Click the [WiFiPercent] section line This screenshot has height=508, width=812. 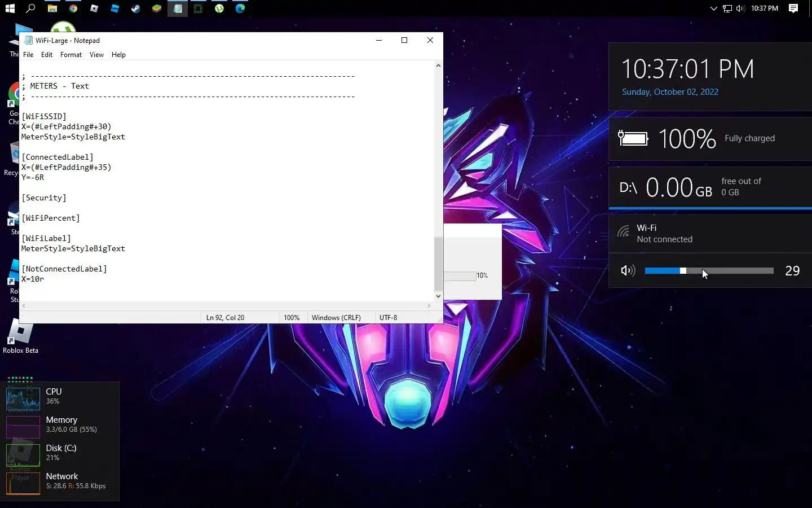[x=51, y=218]
